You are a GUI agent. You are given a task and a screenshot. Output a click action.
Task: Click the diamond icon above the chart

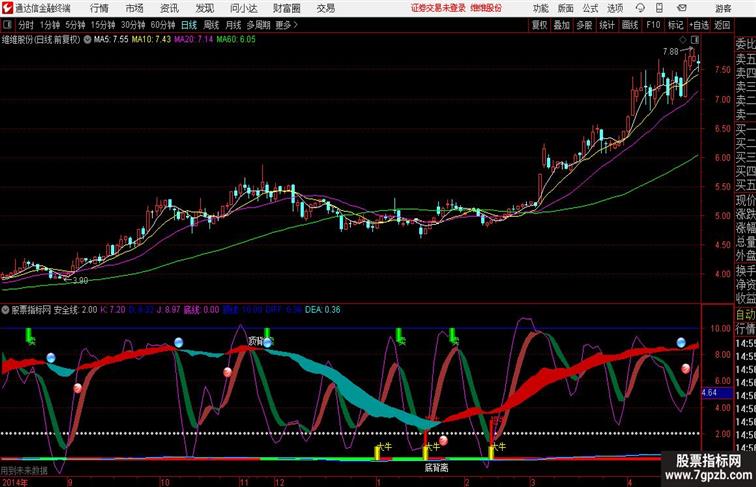(x=683, y=40)
